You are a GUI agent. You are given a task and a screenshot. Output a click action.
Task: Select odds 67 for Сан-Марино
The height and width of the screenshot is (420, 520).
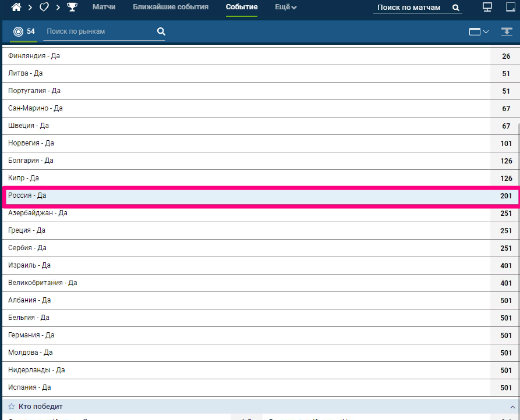click(506, 109)
